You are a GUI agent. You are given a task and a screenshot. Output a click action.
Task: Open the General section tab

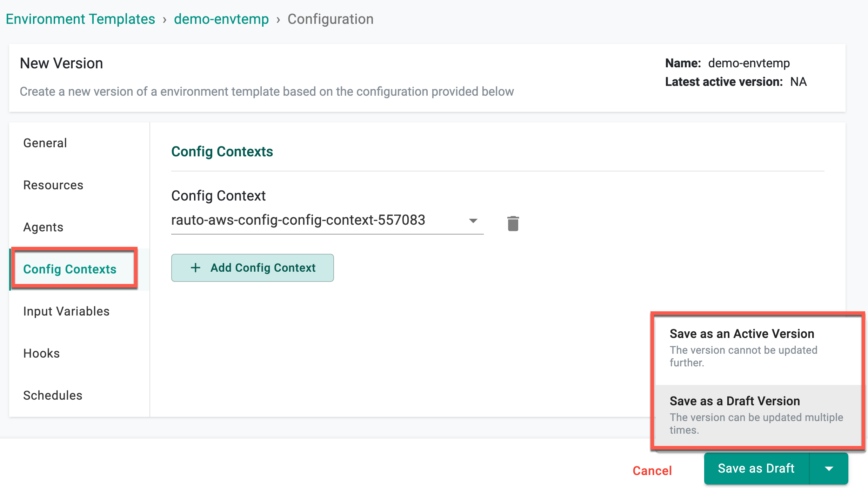click(x=79, y=143)
